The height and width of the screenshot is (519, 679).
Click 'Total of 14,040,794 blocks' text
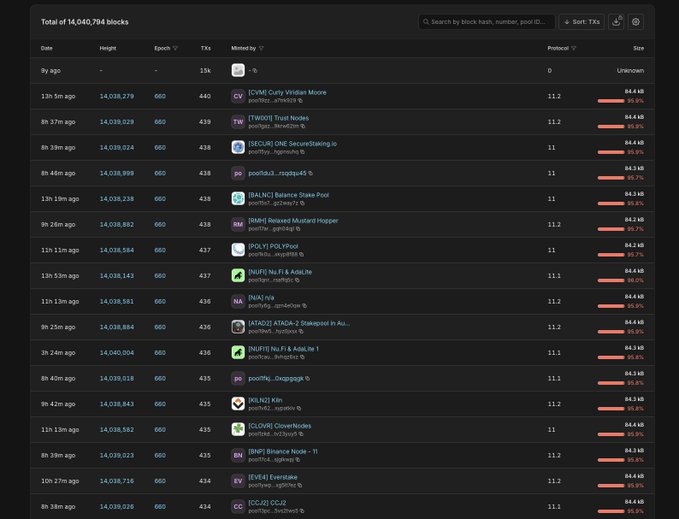[85, 22]
